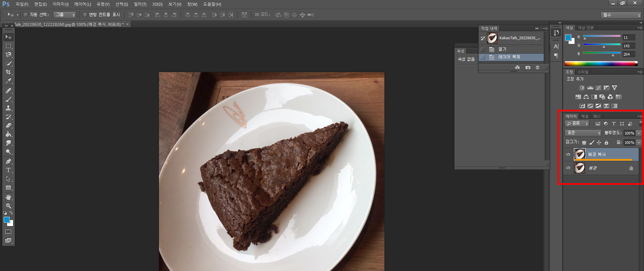Hide the 배경 복사 layer
644x271 pixels.
click(x=568, y=155)
